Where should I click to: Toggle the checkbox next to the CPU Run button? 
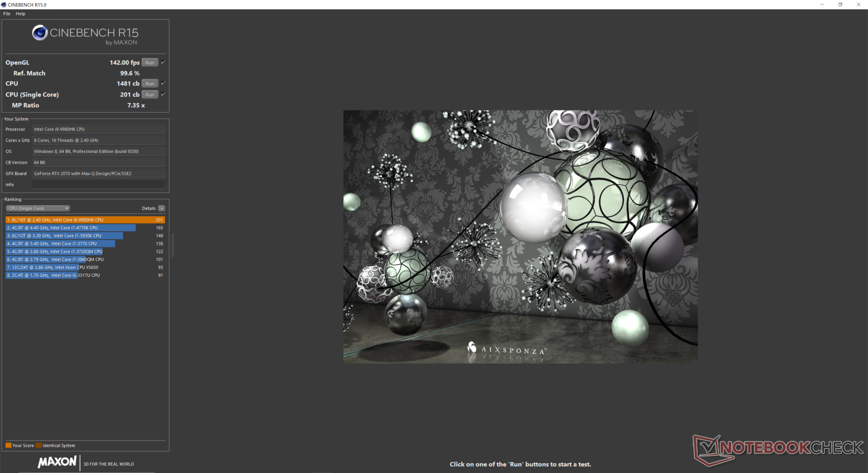coord(163,83)
